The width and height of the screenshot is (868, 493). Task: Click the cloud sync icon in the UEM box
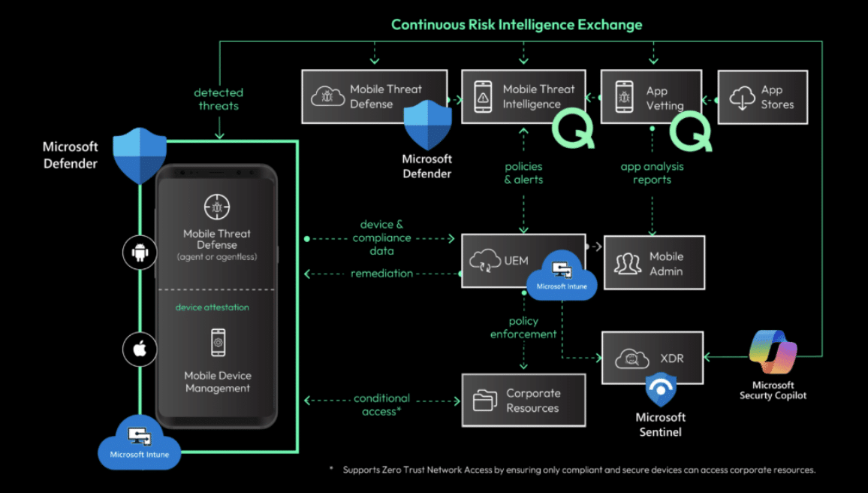(x=486, y=261)
